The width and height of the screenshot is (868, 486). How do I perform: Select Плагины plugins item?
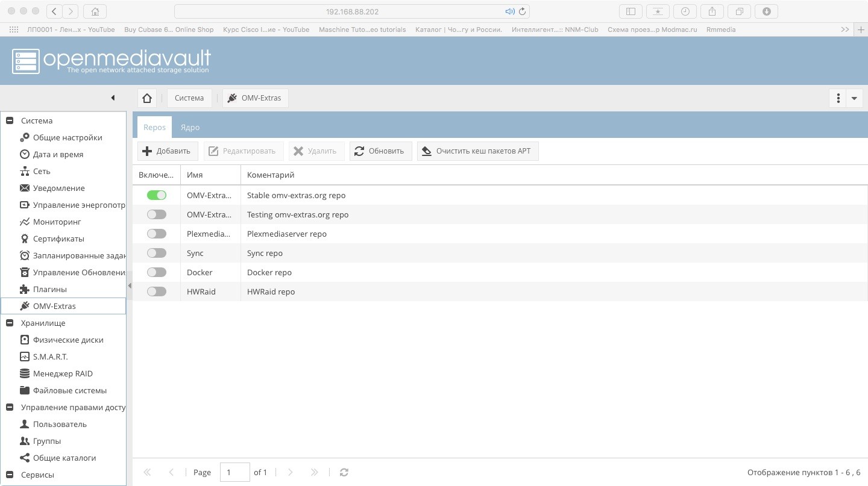(50, 289)
